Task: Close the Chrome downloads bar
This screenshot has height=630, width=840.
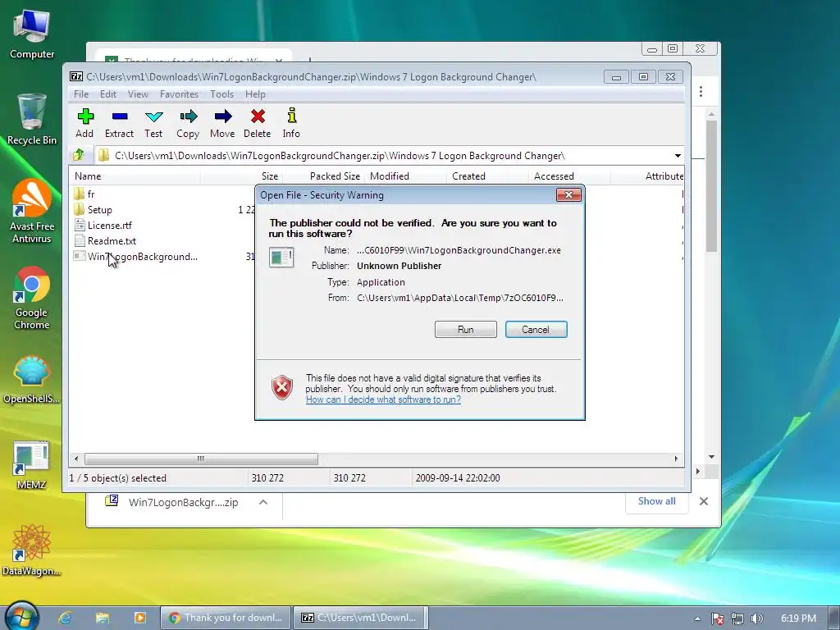Action: pos(703,501)
